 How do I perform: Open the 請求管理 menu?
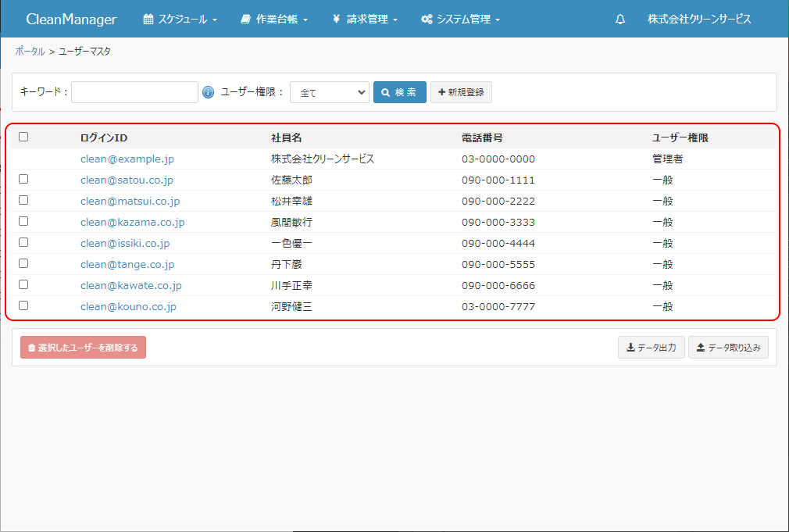pyautogui.click(x=365, y=20)
